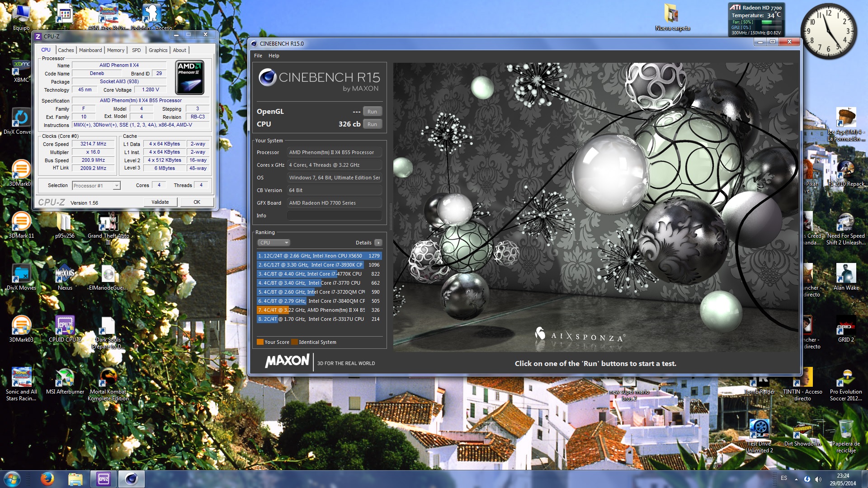Click the Firefox icon in taskbar
Screen dimensions: 868x488
tap(47, 479)
